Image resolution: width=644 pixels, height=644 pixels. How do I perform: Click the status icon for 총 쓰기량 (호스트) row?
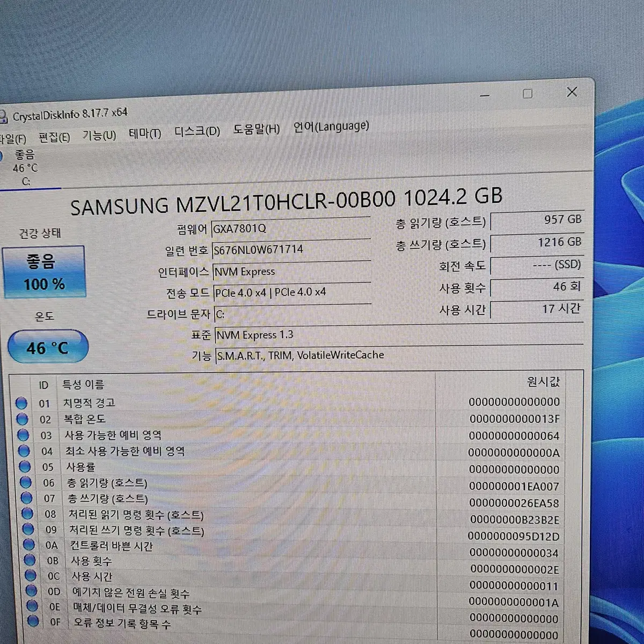(27, 498)
